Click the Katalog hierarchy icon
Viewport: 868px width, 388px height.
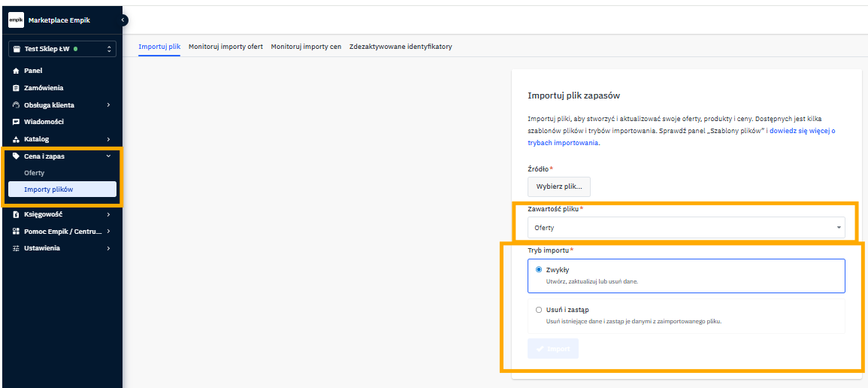[x=16, y=139]
